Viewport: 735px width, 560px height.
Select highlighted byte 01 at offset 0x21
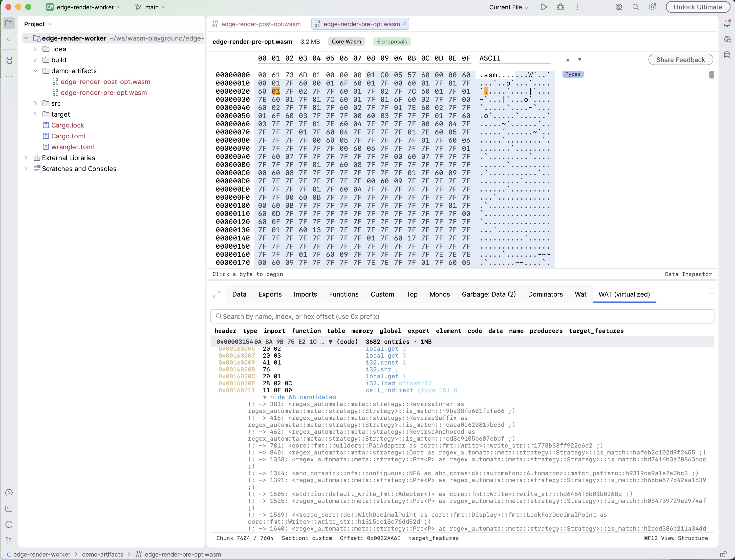click(x=276, y=91)
